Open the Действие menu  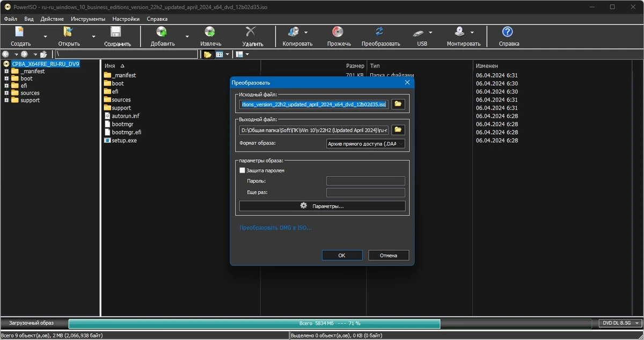52,19
